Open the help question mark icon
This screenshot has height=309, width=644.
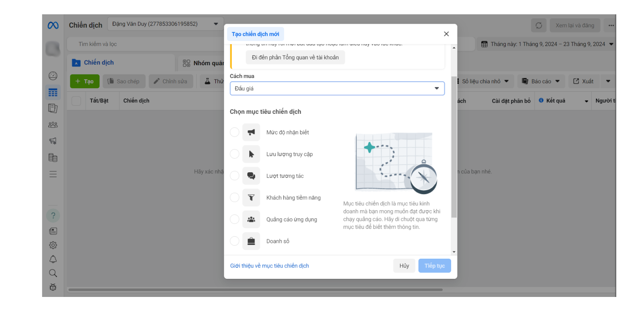point(53,216)
